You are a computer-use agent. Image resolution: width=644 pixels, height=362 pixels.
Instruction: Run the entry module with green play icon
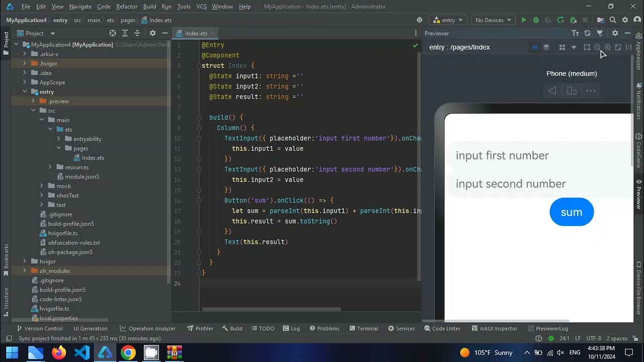pyautogui.click(x=524, y=20)
